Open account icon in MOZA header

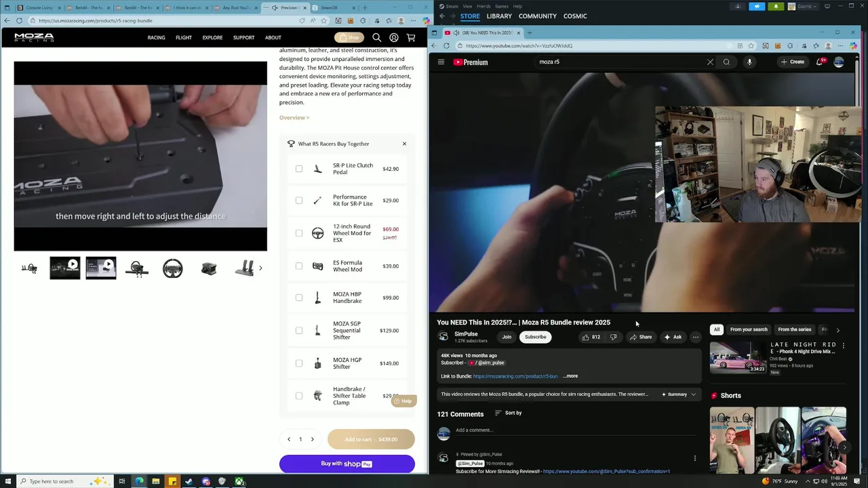394,38
